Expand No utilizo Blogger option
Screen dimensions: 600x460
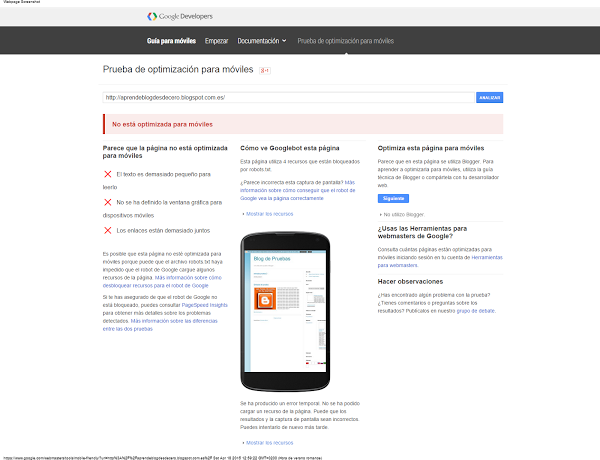(x=402, y=215)
